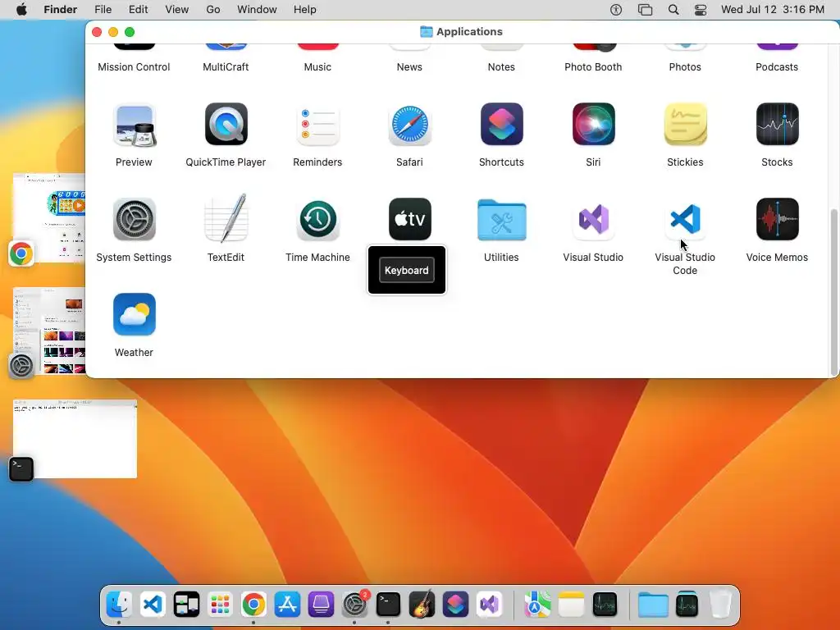Open the File menu
Image resolution: width=840 pixels, height=630 pixels.
click(103, 10)
